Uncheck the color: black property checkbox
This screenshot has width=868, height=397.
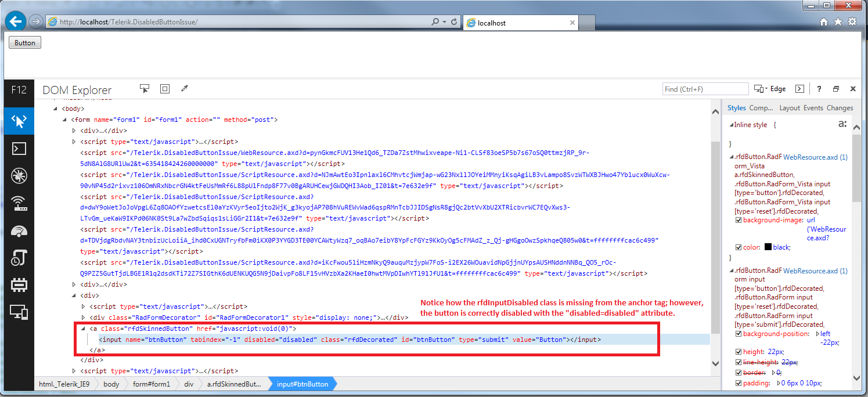(739, 247)
